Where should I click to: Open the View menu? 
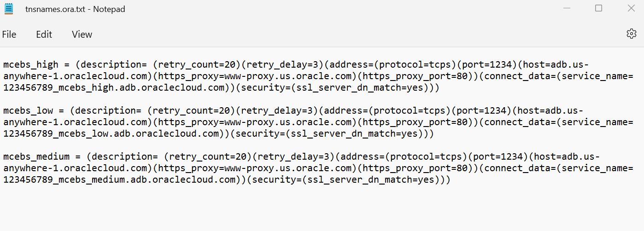[x=82, y=35]
